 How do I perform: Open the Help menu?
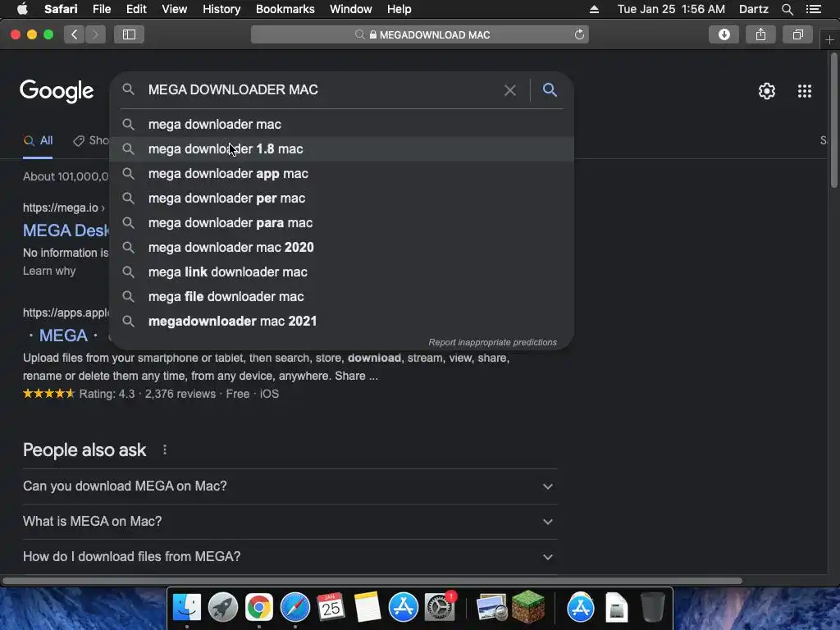coord(399,9)
